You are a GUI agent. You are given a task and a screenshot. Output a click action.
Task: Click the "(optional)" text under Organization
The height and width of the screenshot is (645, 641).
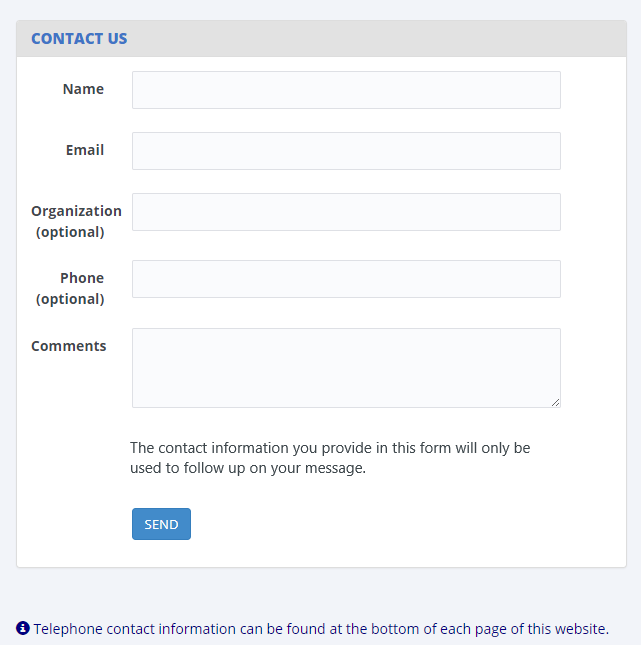[70, 232]
